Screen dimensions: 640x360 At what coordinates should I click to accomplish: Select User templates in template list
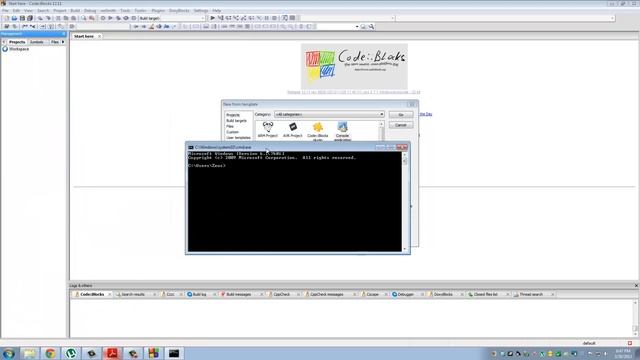coord(238,138)
